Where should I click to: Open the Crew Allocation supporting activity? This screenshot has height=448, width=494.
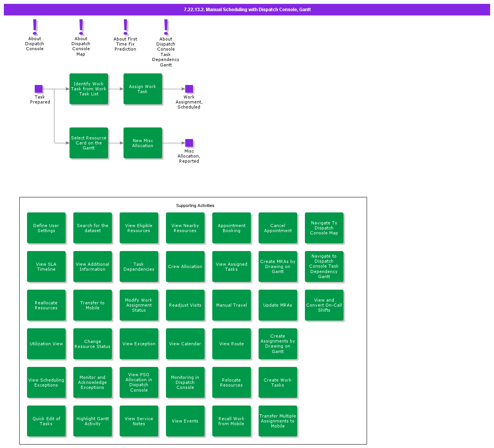click(x=185, y=266)
